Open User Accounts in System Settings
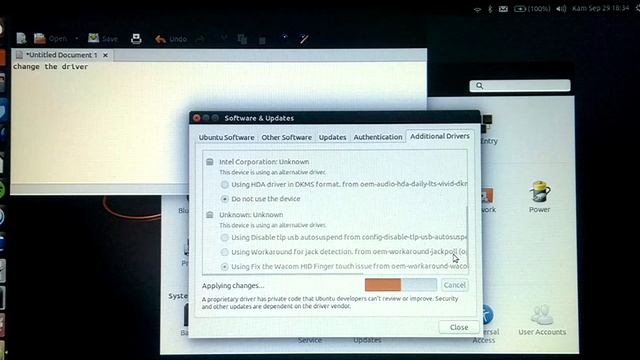The width and height of the screenshot is (640, 360). (x=542, y=320)
